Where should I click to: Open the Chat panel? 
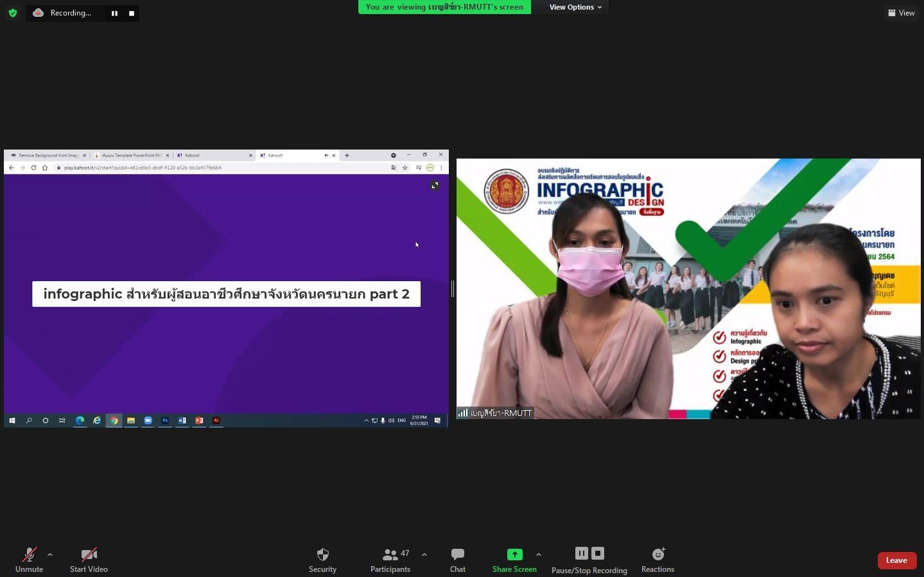pos(458,560)
